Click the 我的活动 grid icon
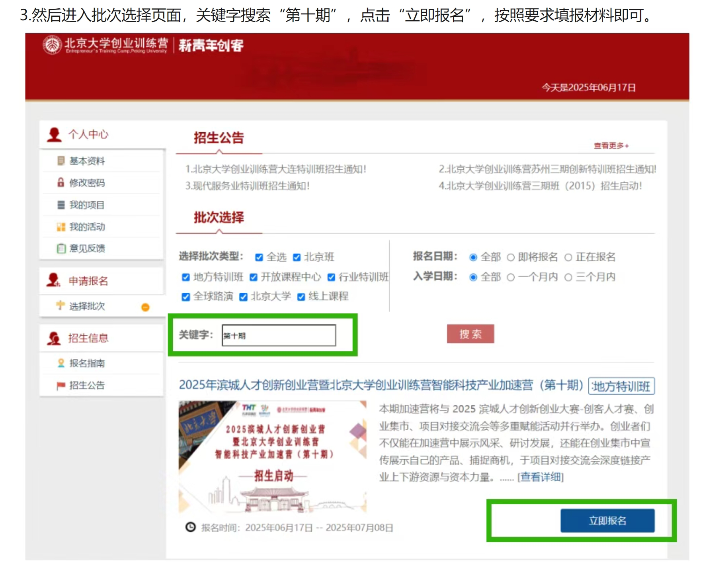This screenshot has width=728, height=568. [61, 227]
